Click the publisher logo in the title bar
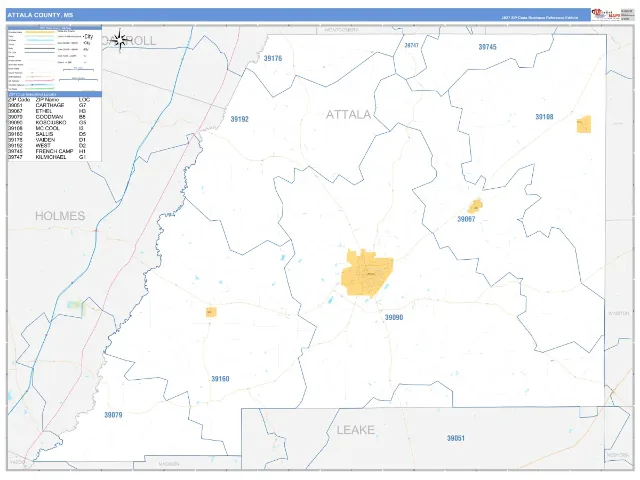 (x=606, y=15)
